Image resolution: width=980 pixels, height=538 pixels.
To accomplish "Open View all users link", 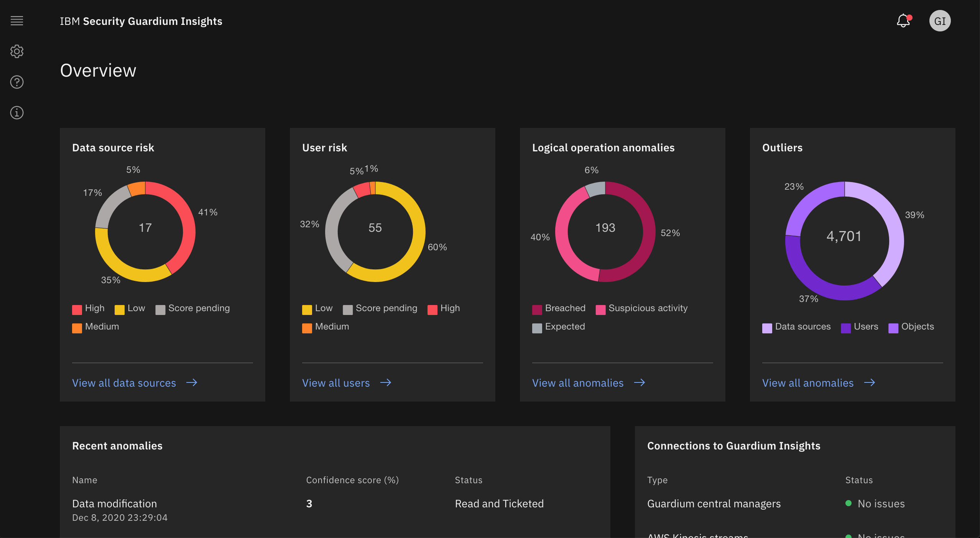I will pos(336,383).
